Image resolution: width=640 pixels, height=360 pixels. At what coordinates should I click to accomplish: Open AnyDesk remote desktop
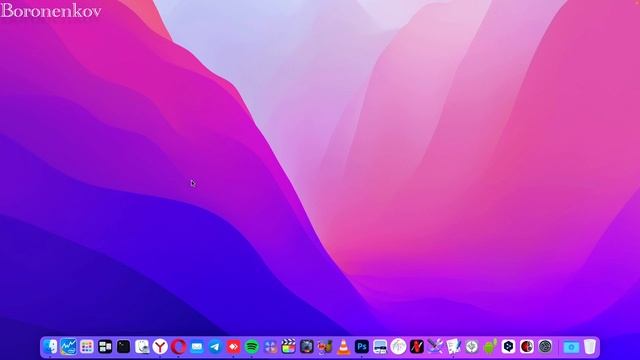click(x=233, y=347)
